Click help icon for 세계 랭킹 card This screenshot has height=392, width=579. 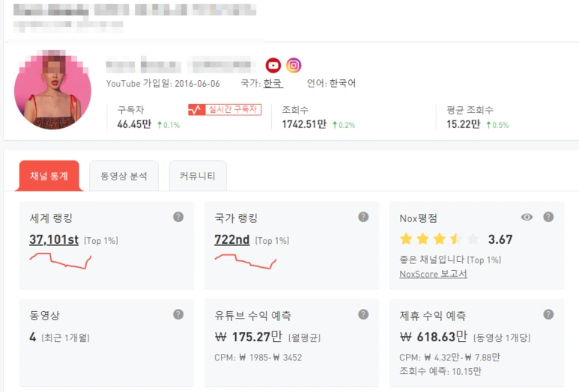178,217
